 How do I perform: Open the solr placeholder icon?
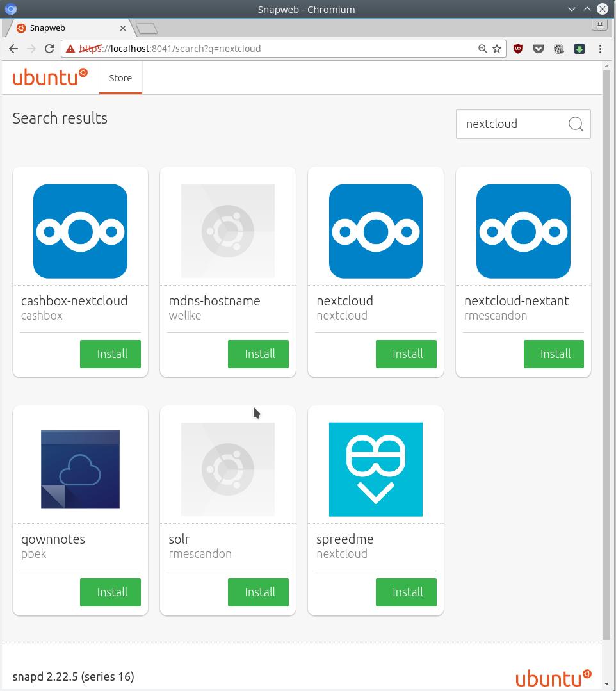click(228, 469)
